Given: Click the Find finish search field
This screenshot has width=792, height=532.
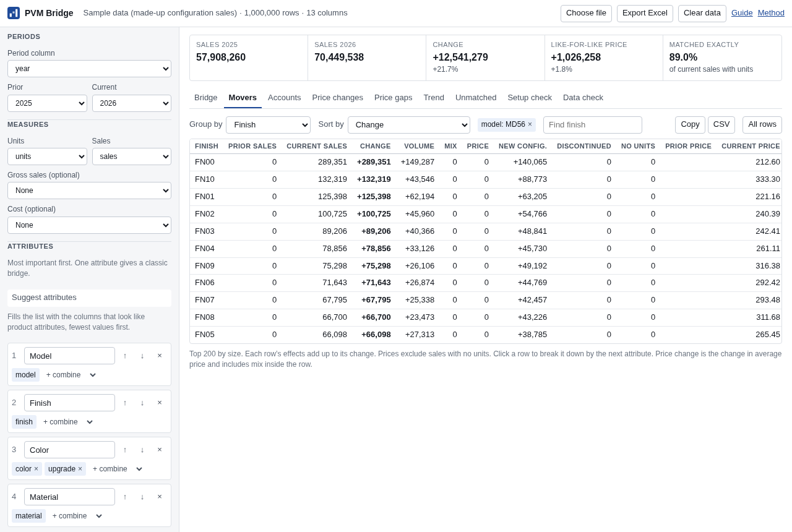Looking at the screenshot, I should pyautogui.click(x=593, y=125).
